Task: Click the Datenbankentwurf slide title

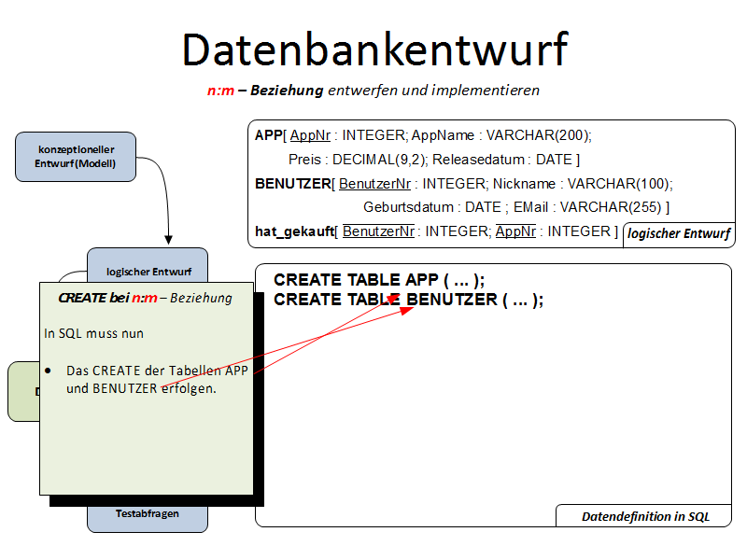Action: click(x=373, y=49)
